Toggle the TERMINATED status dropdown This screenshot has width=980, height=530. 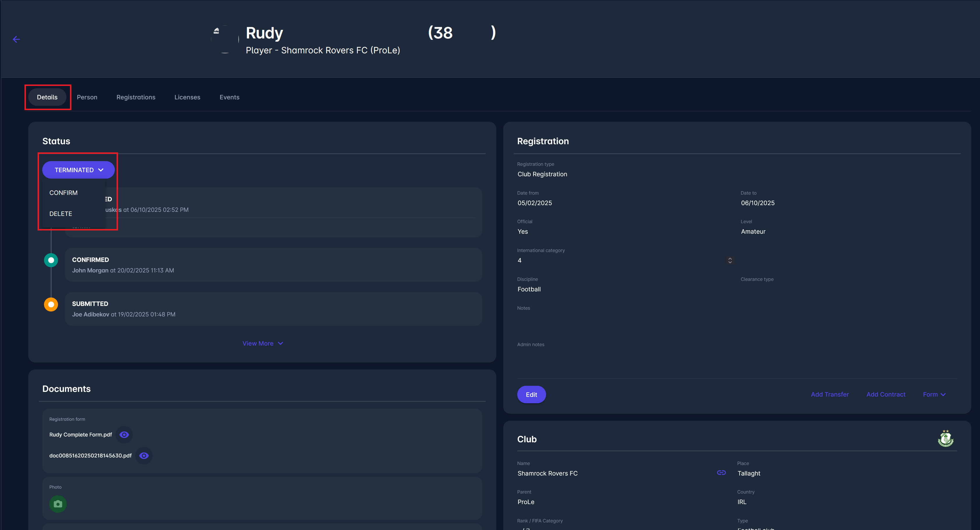point(78,170)
